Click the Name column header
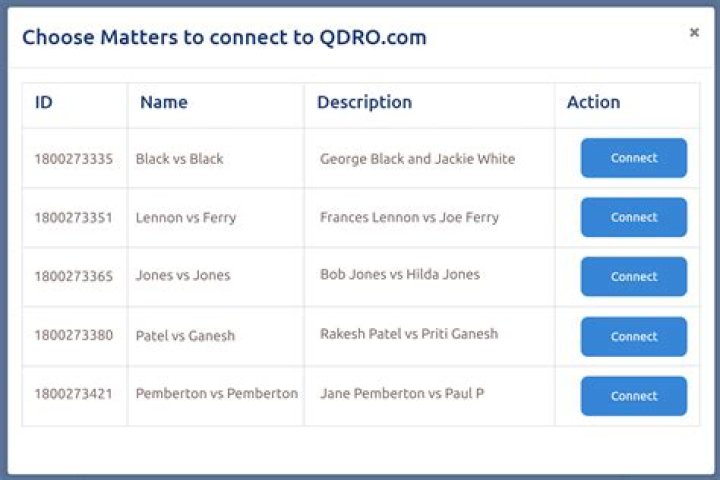Screen dimensions: 720x480 click(163, 102)
